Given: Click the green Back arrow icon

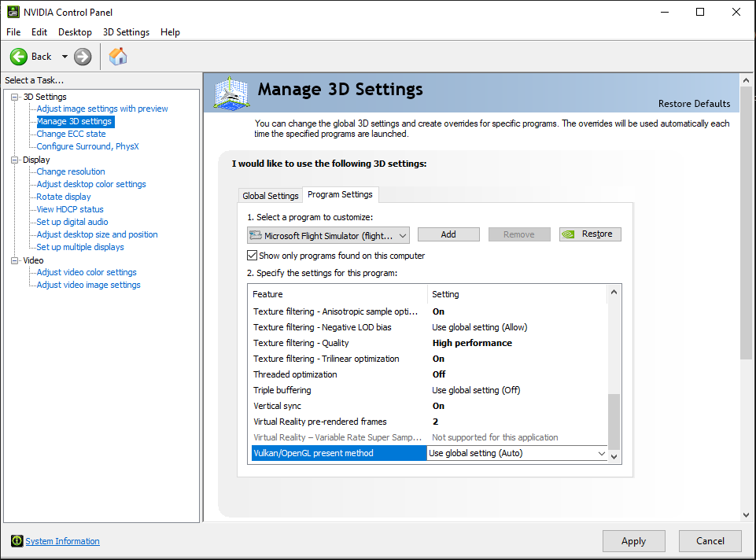Looking at the screenshot, I should 19,57.
